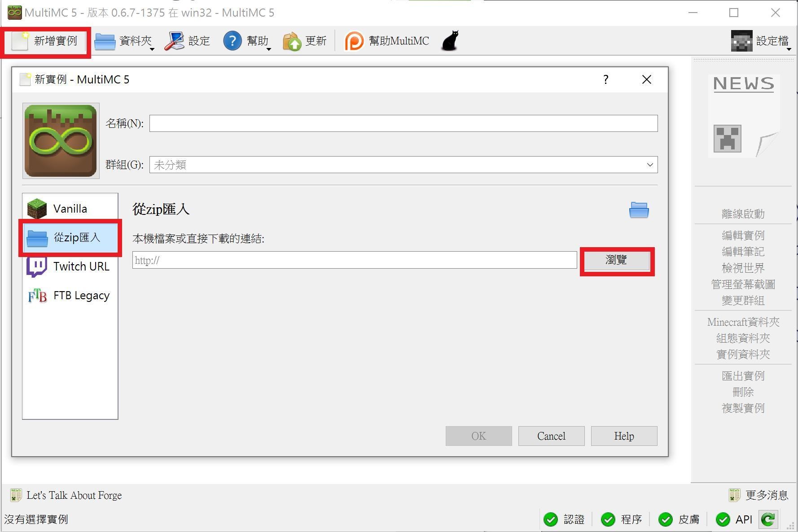Click the blue folder icon in zip import panel
The width and height of the screenshot is (798, 532).
point(639,210)
